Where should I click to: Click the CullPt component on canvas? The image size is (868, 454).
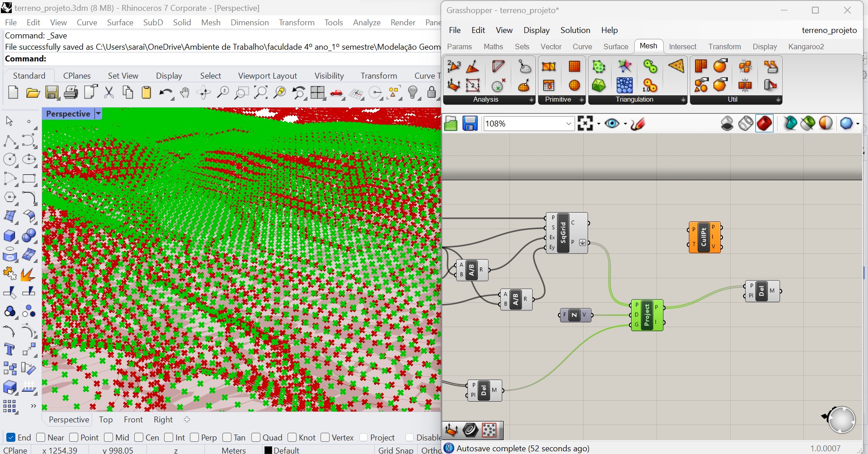[704, 237]
